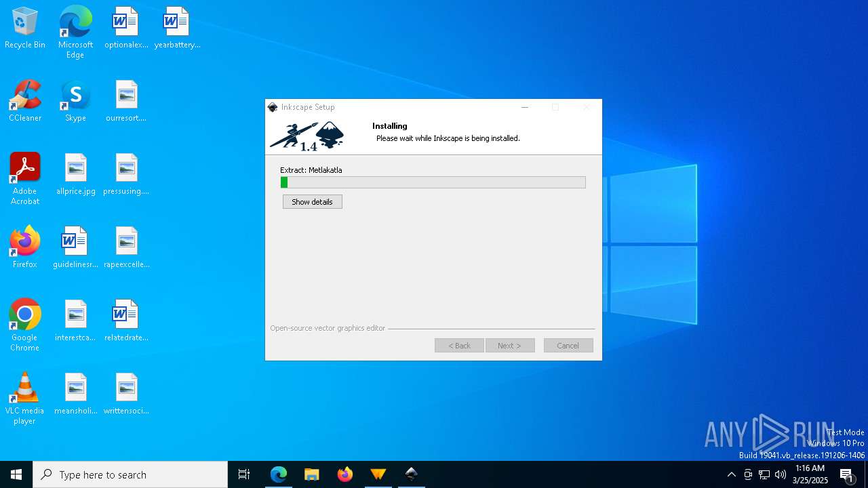The height and width of the screenshot is (488, 868).
Task: Open the Firefox desktop shortcut
Action: point(25,247)
